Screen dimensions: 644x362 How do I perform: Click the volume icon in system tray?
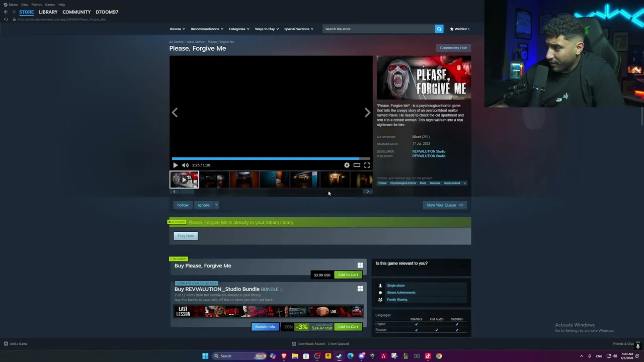(x=614, y=356)
